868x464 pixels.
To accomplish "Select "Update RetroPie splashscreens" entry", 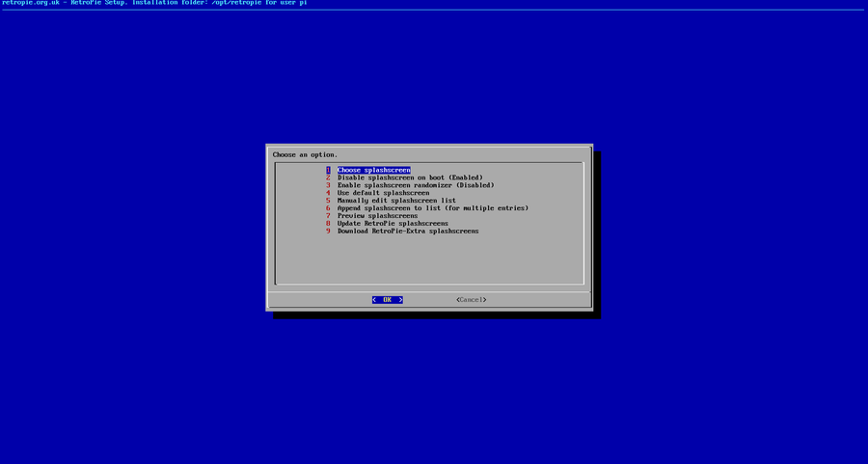I will coord(393,224).
